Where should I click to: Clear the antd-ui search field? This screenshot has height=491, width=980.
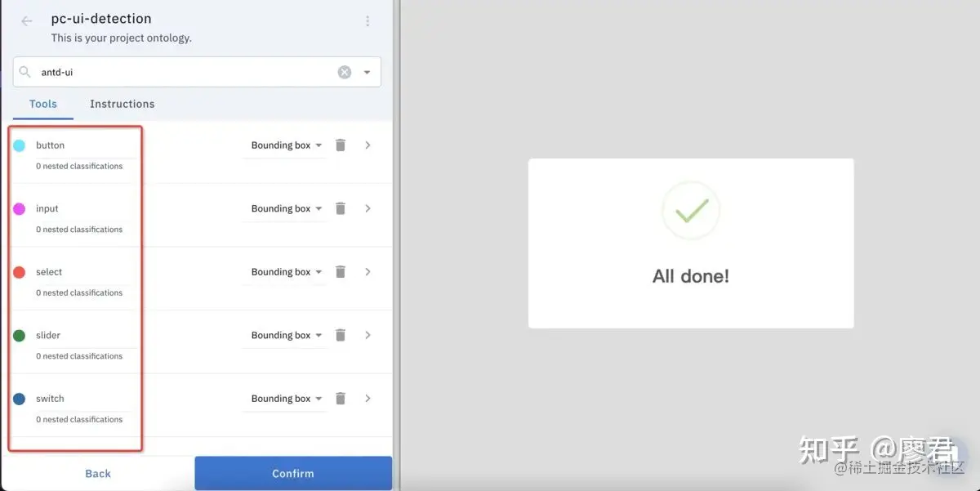345,72
